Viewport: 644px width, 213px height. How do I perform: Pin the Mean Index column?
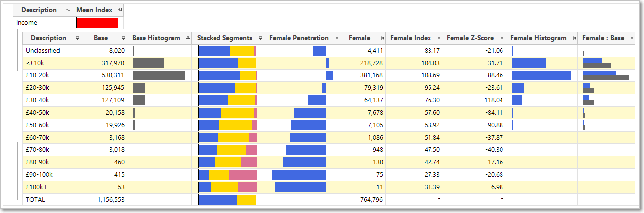click(120, 10)
